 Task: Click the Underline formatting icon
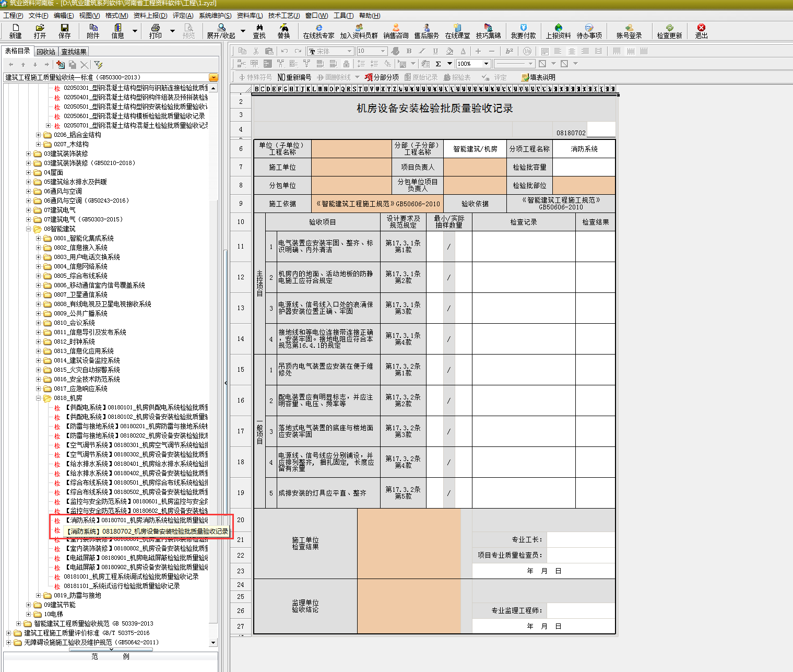click(435, 51)
